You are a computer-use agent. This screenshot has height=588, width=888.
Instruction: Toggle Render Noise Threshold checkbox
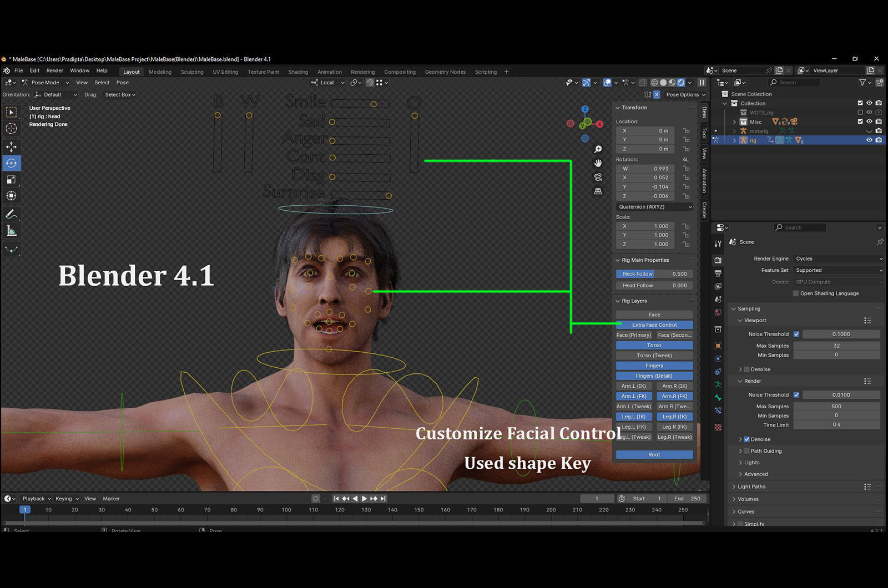(796, 395)
